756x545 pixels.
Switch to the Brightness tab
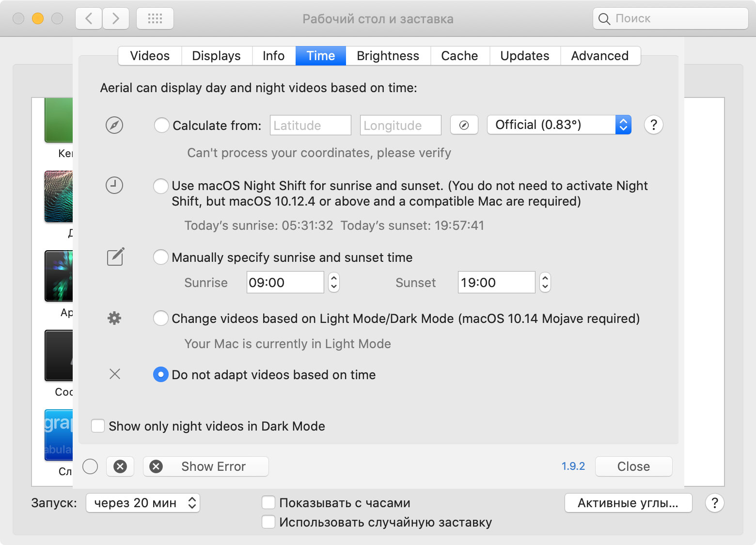click(x=388, y=56)
